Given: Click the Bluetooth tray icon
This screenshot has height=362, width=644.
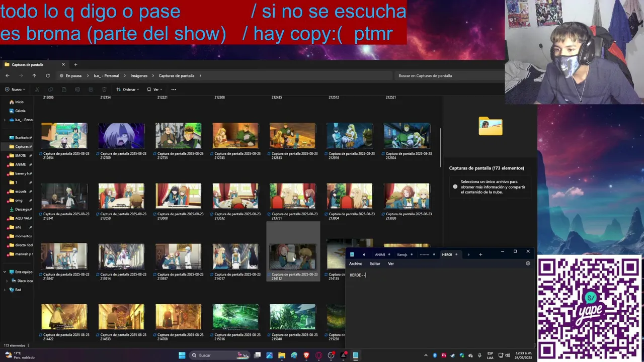Looking at the screenshot, I should point(435,355).
